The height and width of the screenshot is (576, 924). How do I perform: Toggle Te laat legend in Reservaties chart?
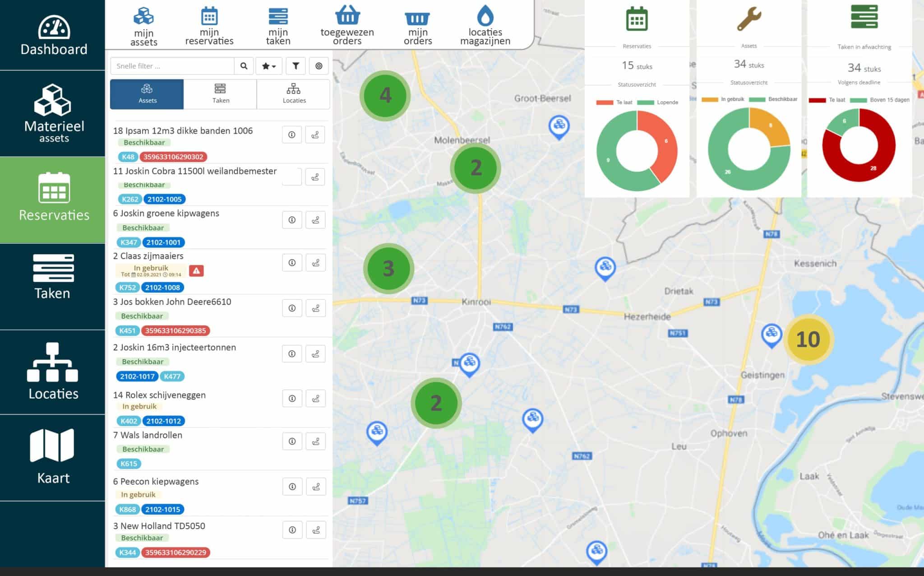(x=614, y=102)
